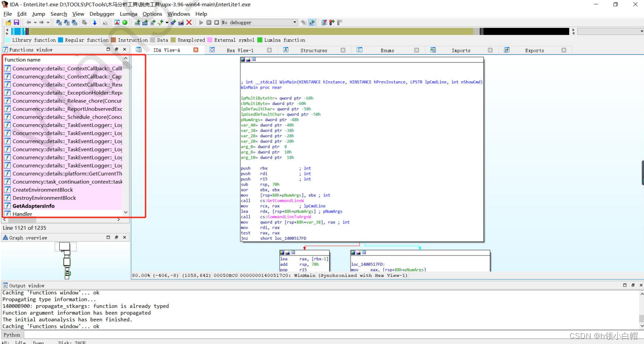Click the stop process square icon
Screen dimensions: 644x344
[x=216, y=23]
